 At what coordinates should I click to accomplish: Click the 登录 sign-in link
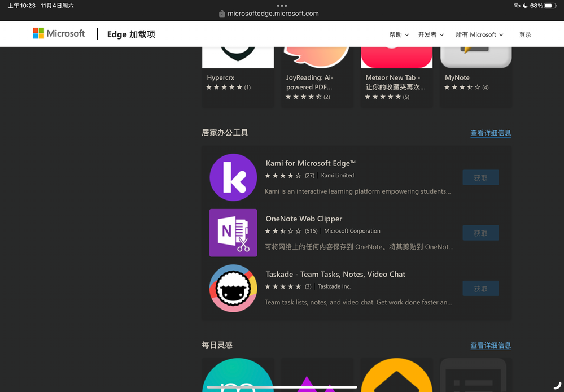pyautogui.click(x=525, y=34)
